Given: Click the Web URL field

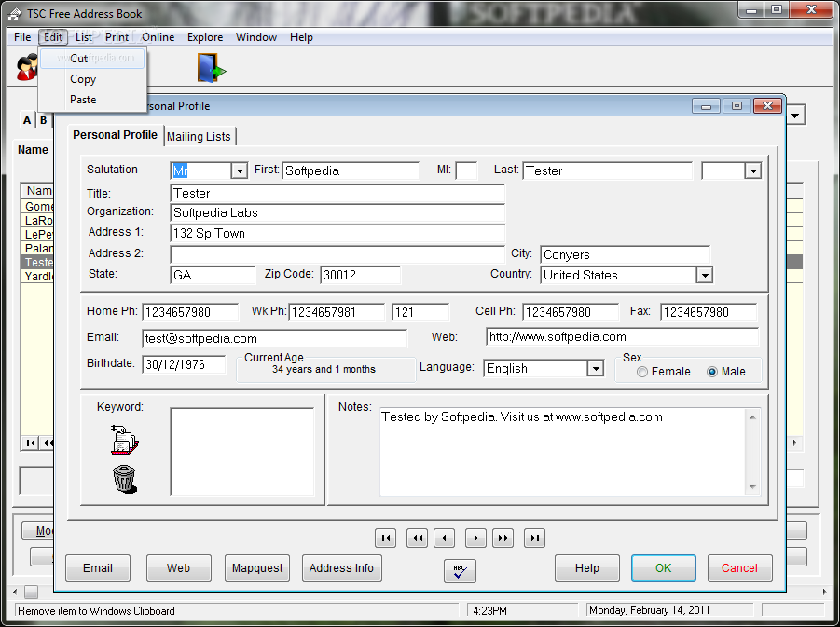Looking at the screenshot, I should [623, 337].
